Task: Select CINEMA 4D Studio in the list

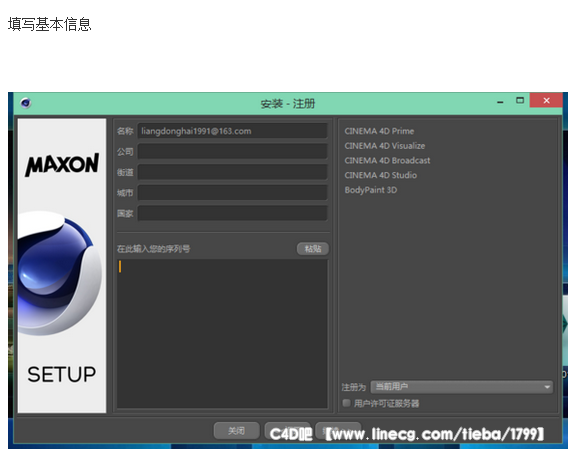Action: [x=381, y=175]
